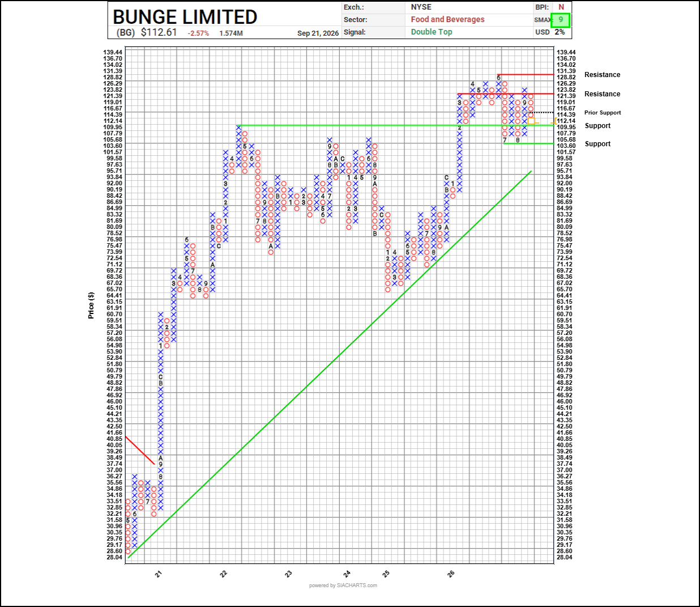
Task: Click the red downtrend line near 40.85
Action: click(140, 451)
